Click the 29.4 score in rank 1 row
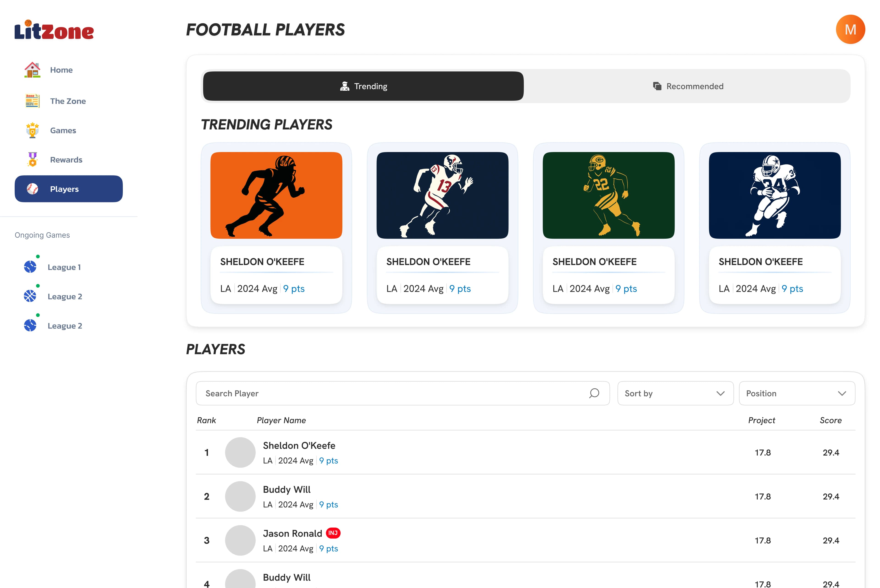Screen dimensions: 880x588 [831, 452]
